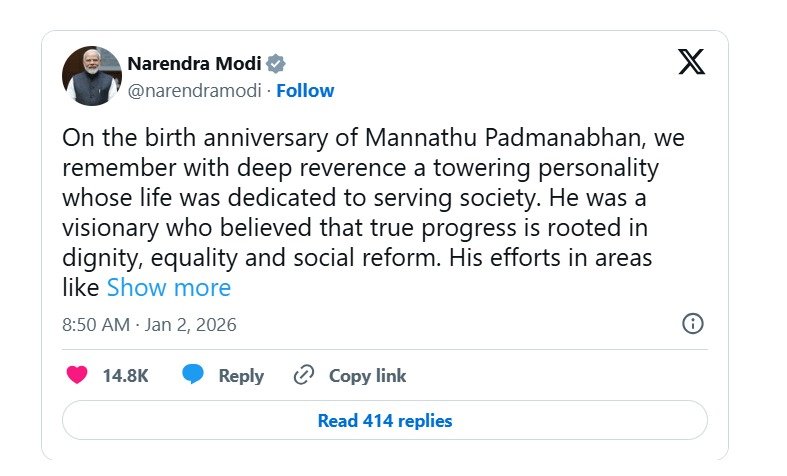Open Read 414 replies button
The height and width of the screenshot is (476, 787).
(384, 421)
